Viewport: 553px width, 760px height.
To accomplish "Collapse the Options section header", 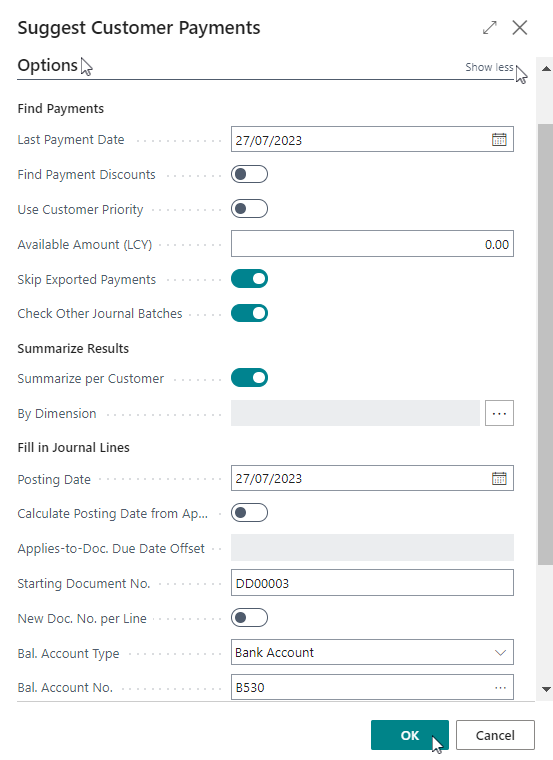I will (47, 65).
